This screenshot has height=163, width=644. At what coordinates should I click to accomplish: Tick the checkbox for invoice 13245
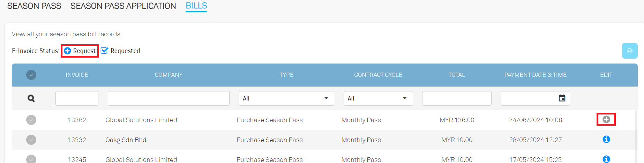pyautogui.click(x=31, y=159)
